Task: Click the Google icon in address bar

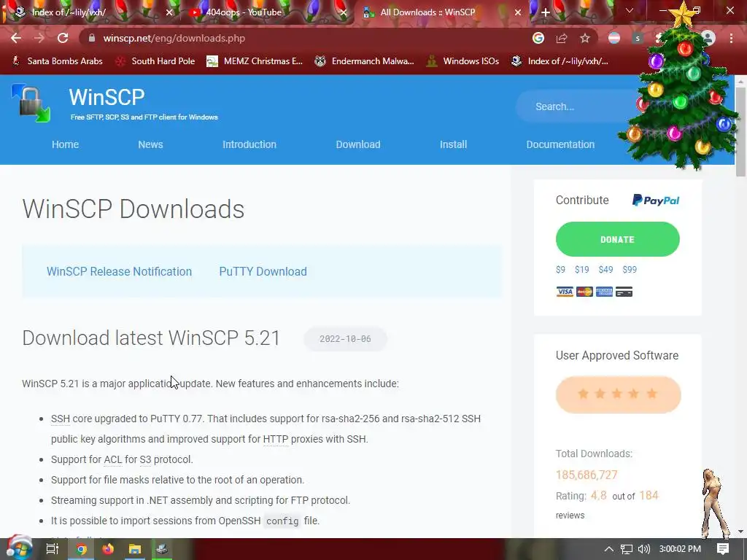Action: pyautogui.click(x=538, y=38)
